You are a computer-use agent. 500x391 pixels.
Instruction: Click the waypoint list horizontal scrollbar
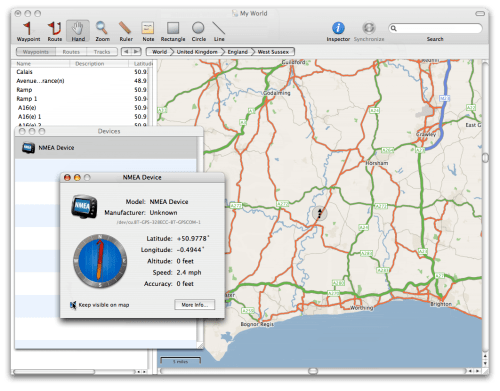(55, 371)
